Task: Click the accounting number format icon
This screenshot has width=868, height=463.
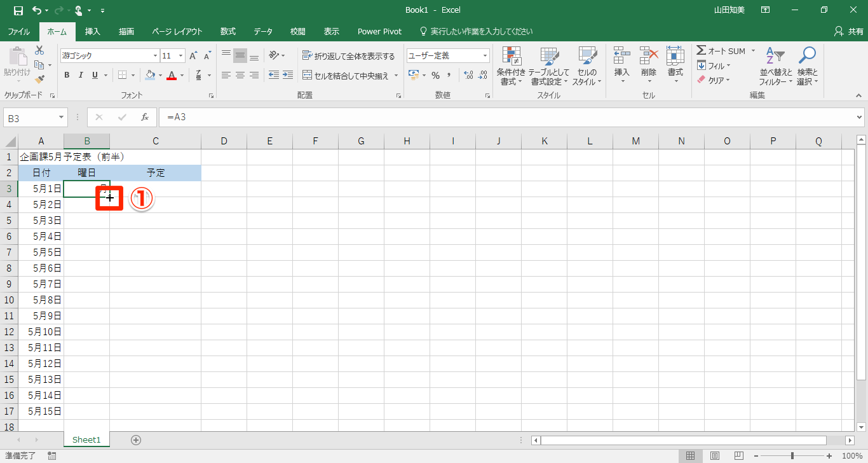Action: (x=414, y=75)
